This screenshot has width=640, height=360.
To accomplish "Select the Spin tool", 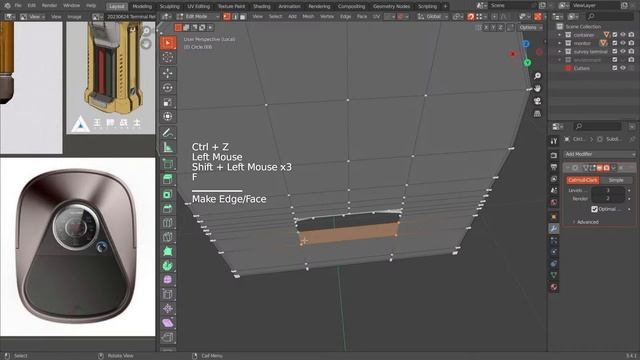I will point(168,266).
